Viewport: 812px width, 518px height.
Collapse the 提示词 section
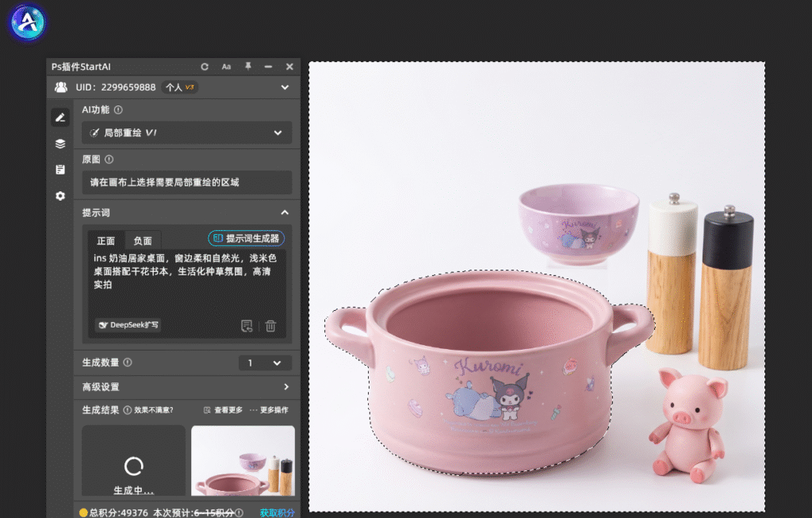point(285,213)
